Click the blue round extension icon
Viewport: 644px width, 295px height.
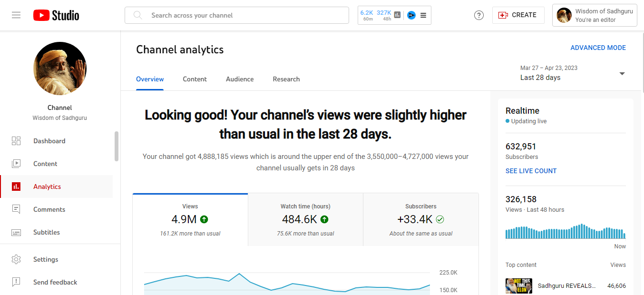click(411, 15)
